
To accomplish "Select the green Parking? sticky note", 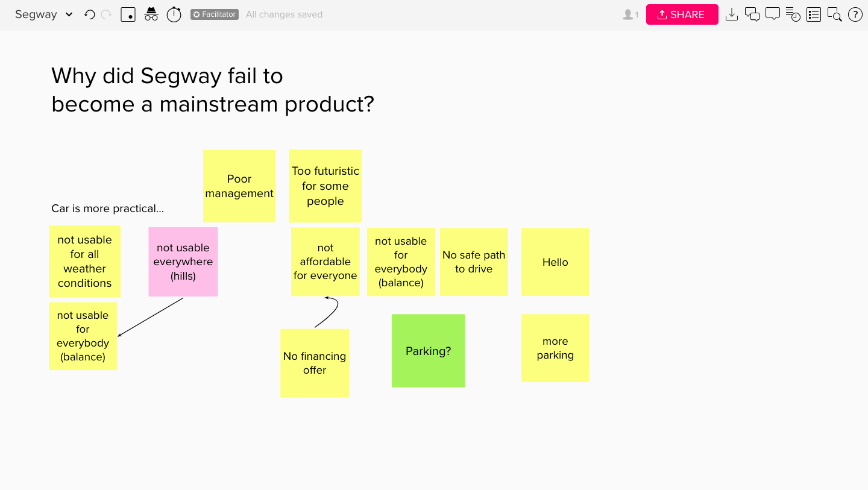I will (x=428, y=351).
